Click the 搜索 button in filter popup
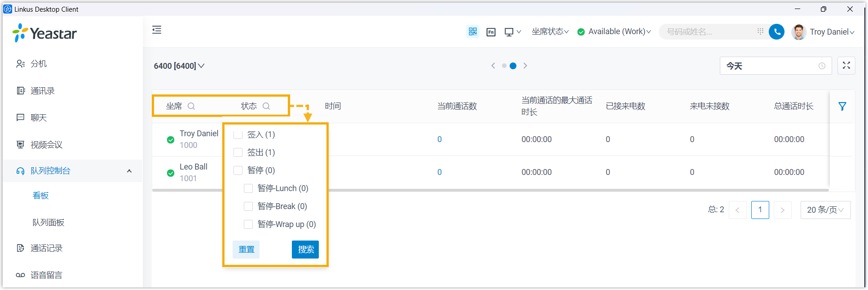This screenshot has height=290, width=868. click(305, 250)
